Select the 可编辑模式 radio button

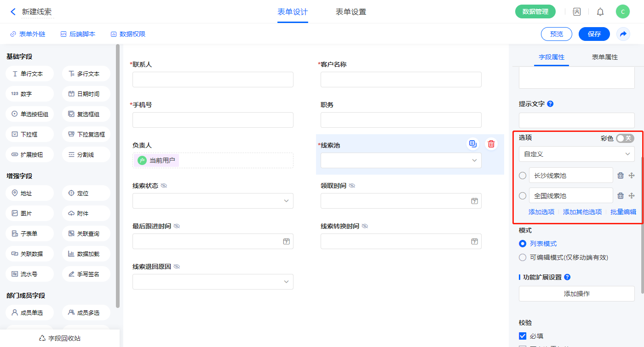[523, 257]
